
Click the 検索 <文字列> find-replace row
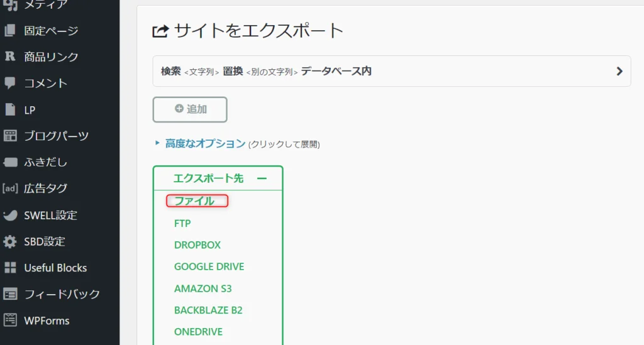[391, 71]
